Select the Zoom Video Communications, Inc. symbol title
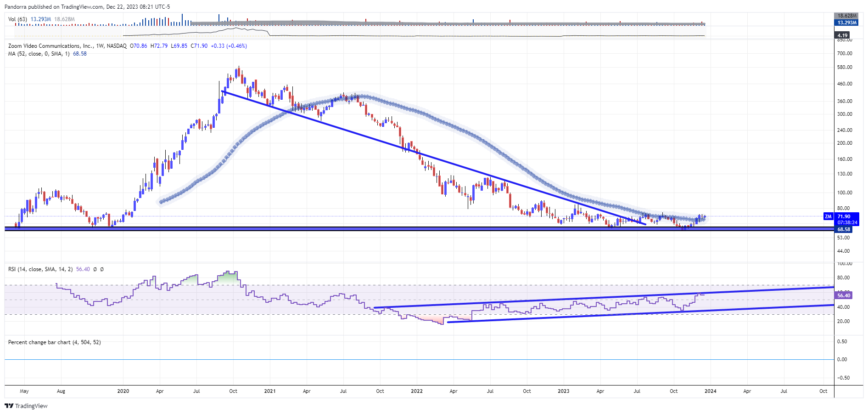 click(51, 46)
